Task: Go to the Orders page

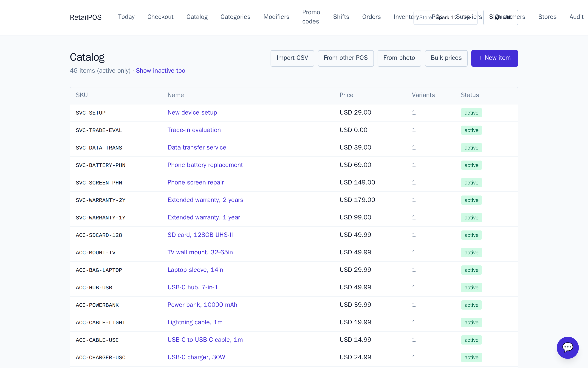Action: pyautogui.click(x=371, y=17)
